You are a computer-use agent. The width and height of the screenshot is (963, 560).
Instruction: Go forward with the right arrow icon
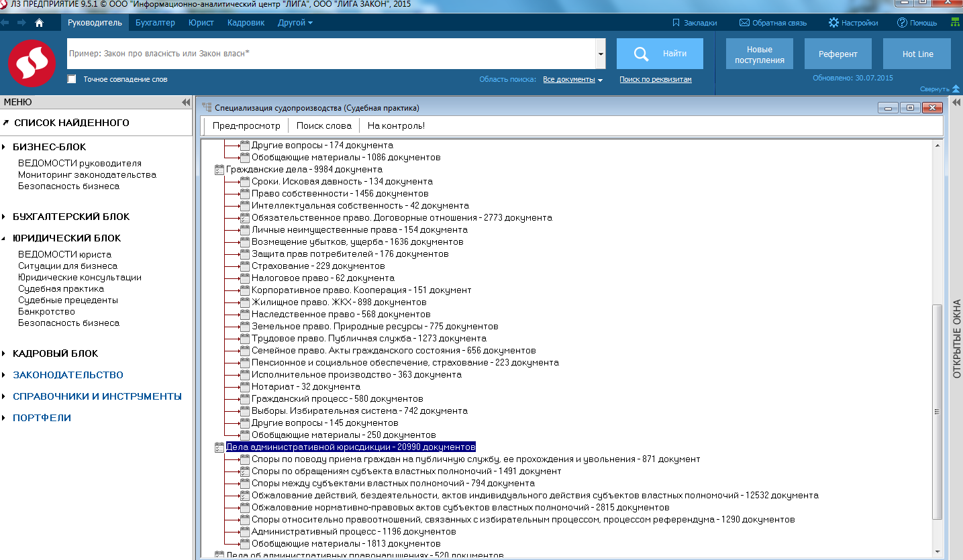(21, 23)
